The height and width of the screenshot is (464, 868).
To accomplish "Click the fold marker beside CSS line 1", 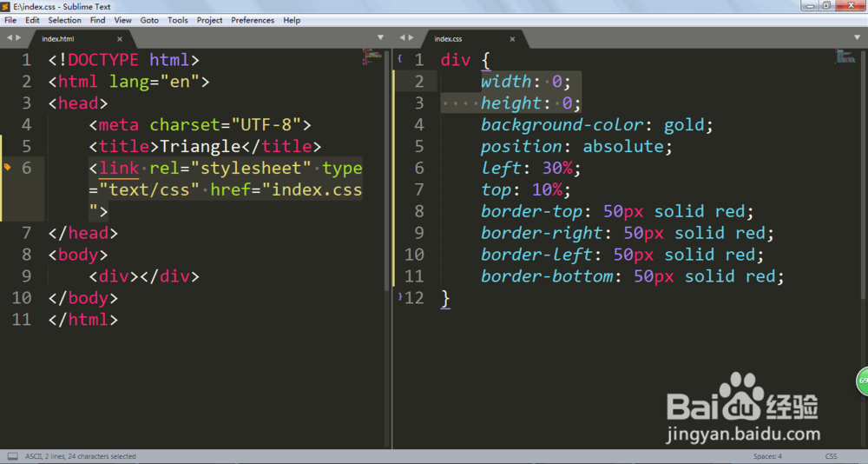I will [x=399, y=57].
